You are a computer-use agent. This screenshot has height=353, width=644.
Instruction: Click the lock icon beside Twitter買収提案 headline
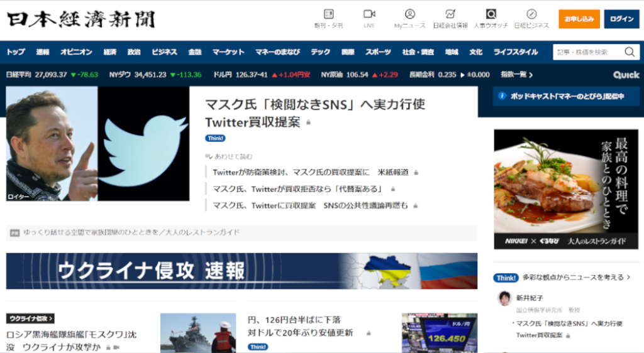click(x=308, y=122)
